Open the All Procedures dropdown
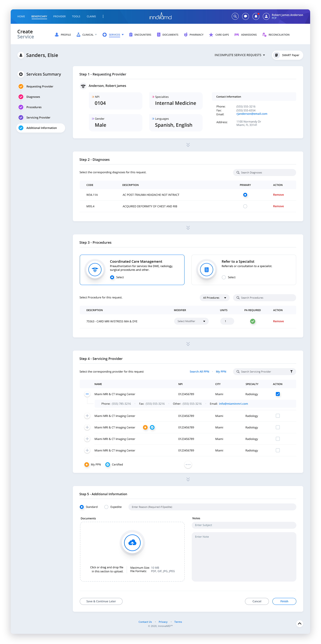Viewport: 321px width, 644px height. point(214,297)
